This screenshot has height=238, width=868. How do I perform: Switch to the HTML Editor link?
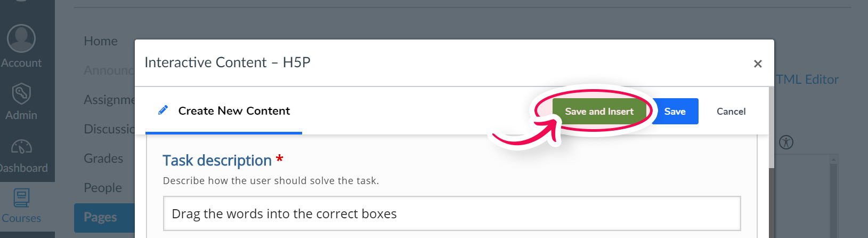tap(807, 80)
